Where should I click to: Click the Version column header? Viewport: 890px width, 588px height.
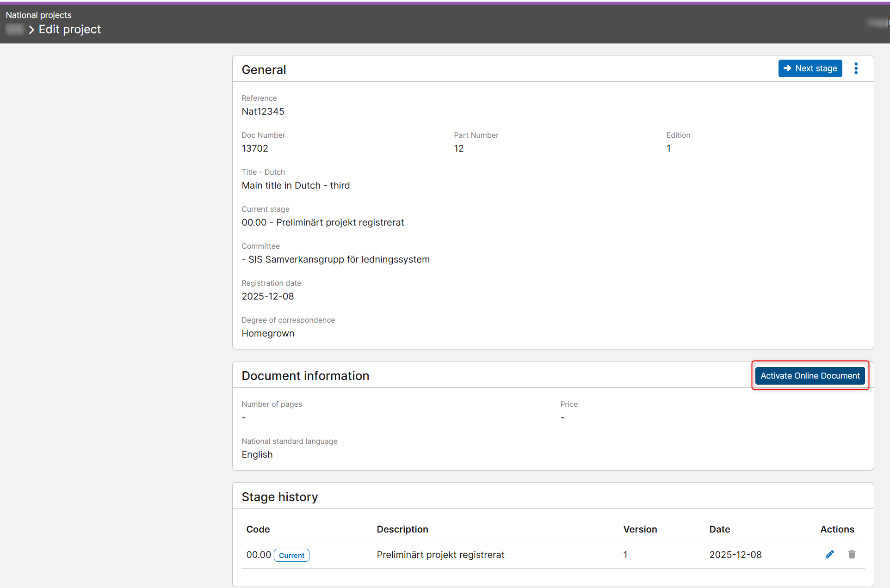640,529
